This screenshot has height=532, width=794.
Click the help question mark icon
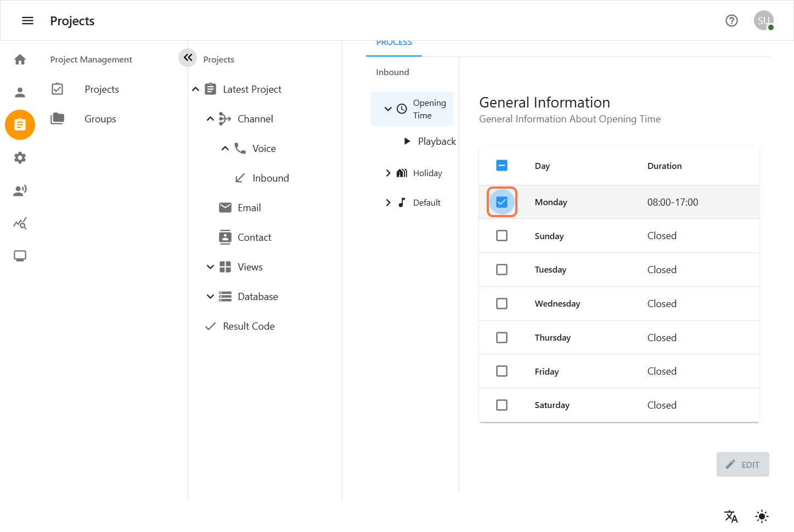tap(731, 21)
